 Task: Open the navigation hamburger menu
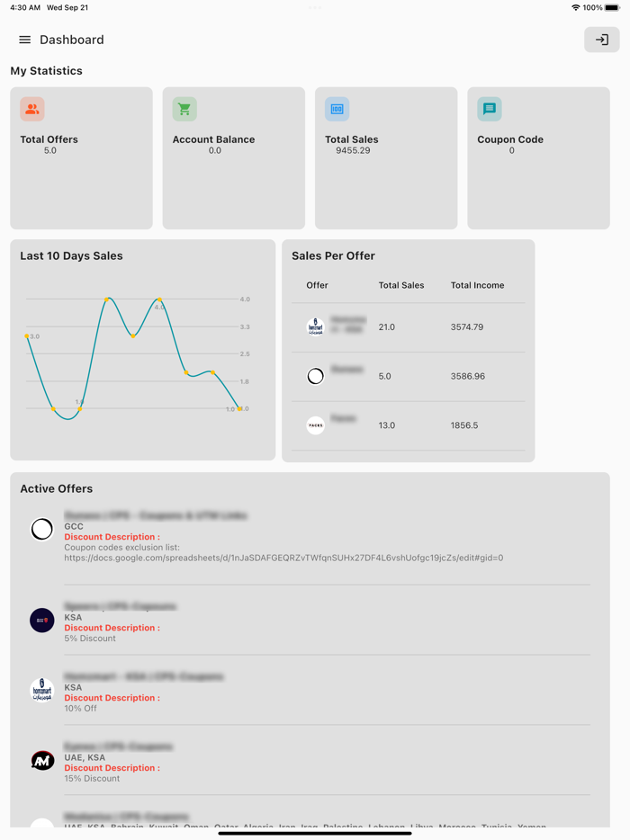[24, 40]
